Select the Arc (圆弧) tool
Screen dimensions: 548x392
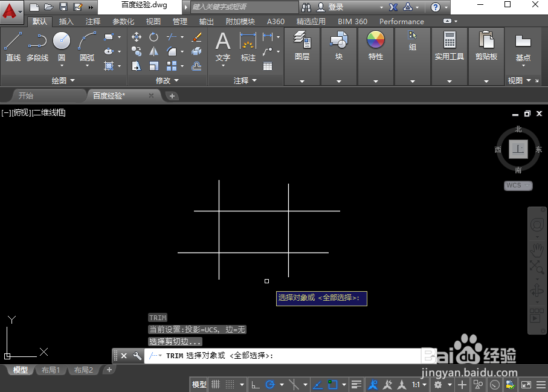click(87, 47)
